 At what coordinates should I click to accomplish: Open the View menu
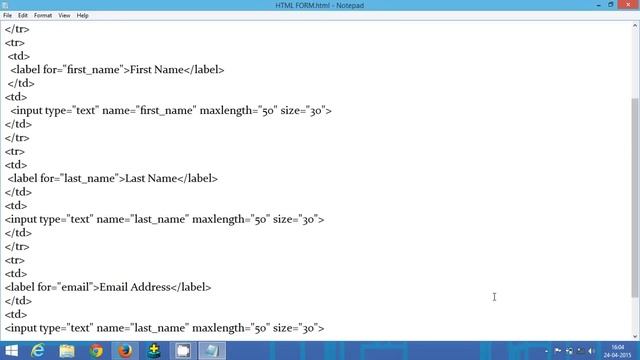[x=64, y=16]
